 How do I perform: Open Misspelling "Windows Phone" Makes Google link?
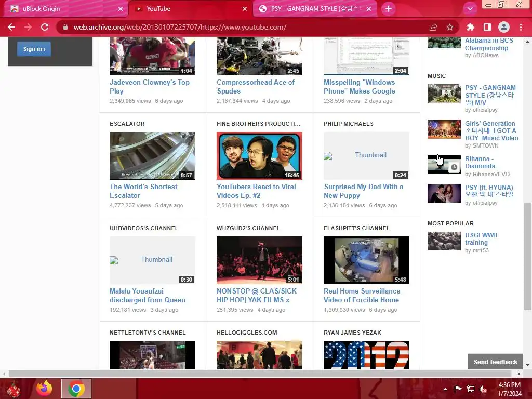point(360,87)
